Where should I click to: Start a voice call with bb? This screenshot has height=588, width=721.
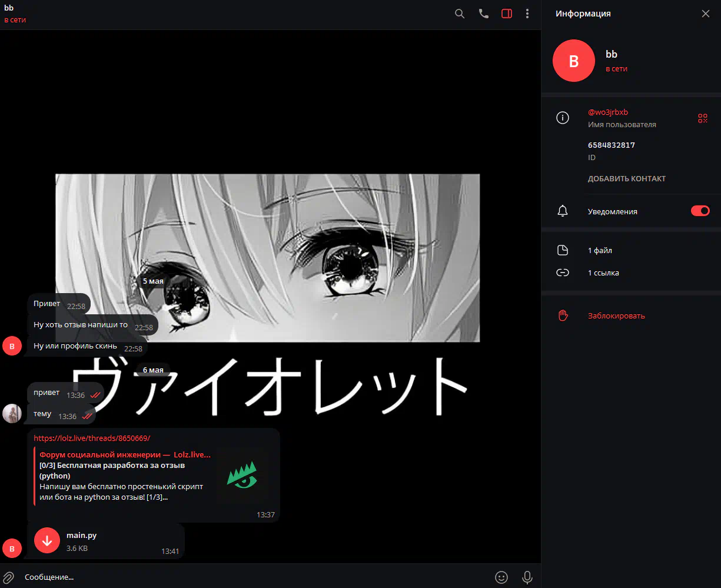[x=484, y=14]
